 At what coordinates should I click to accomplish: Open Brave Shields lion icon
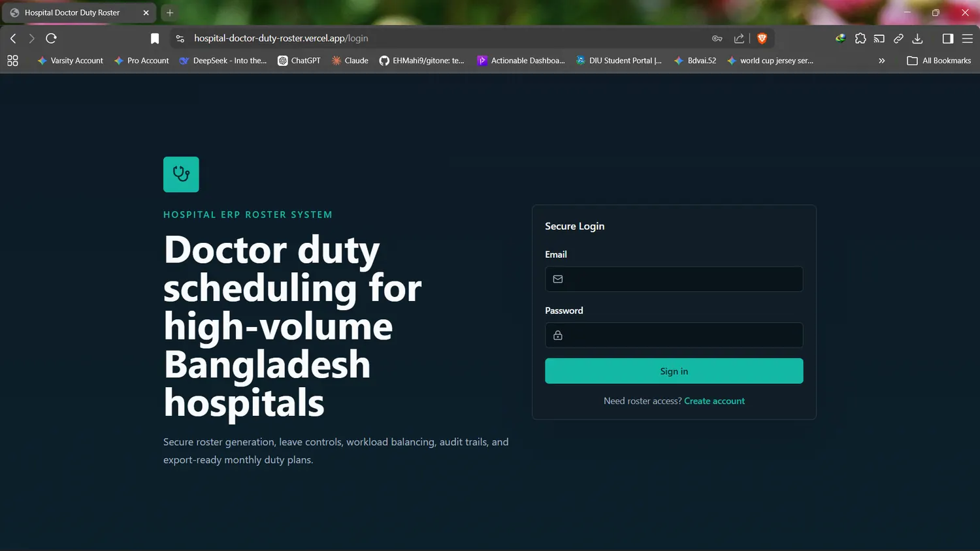click(x=762, y=39)
